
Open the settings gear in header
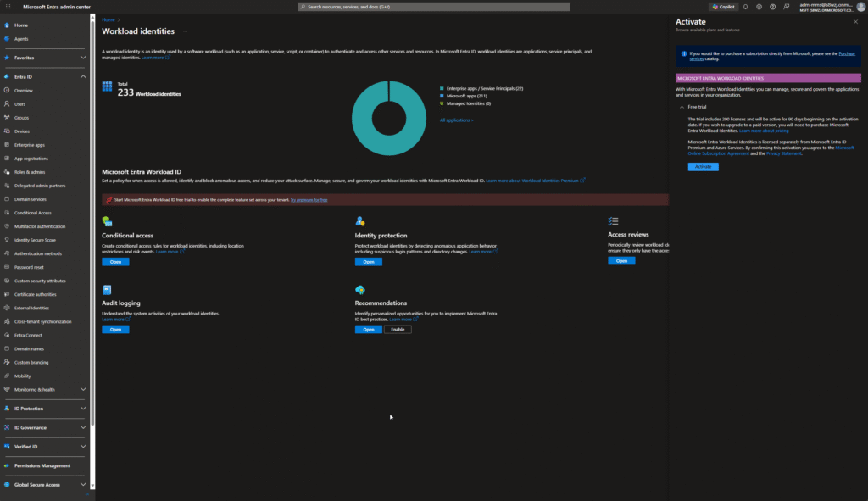[759, 6]
